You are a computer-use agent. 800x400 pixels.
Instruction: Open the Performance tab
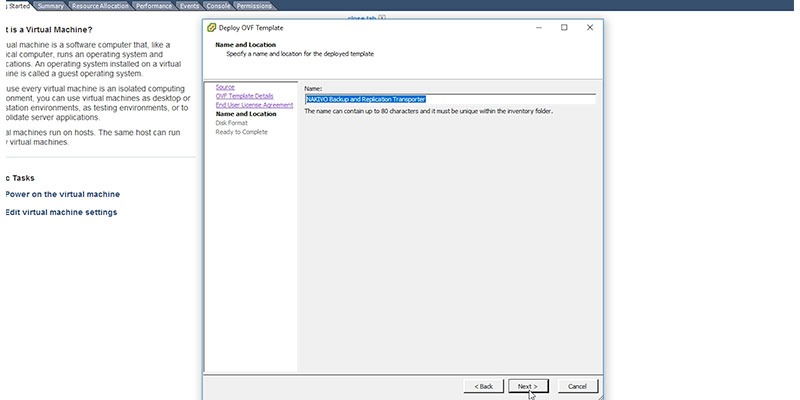pos(154,6)
